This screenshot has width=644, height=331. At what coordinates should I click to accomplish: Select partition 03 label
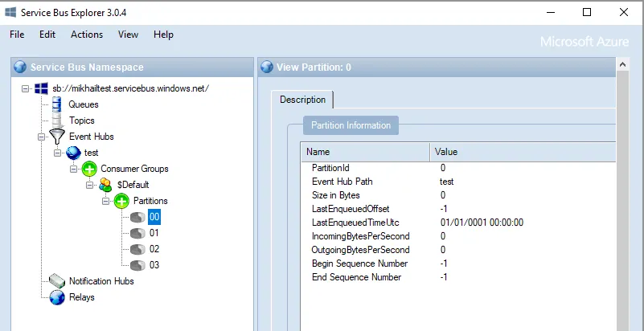click(154, 265)
